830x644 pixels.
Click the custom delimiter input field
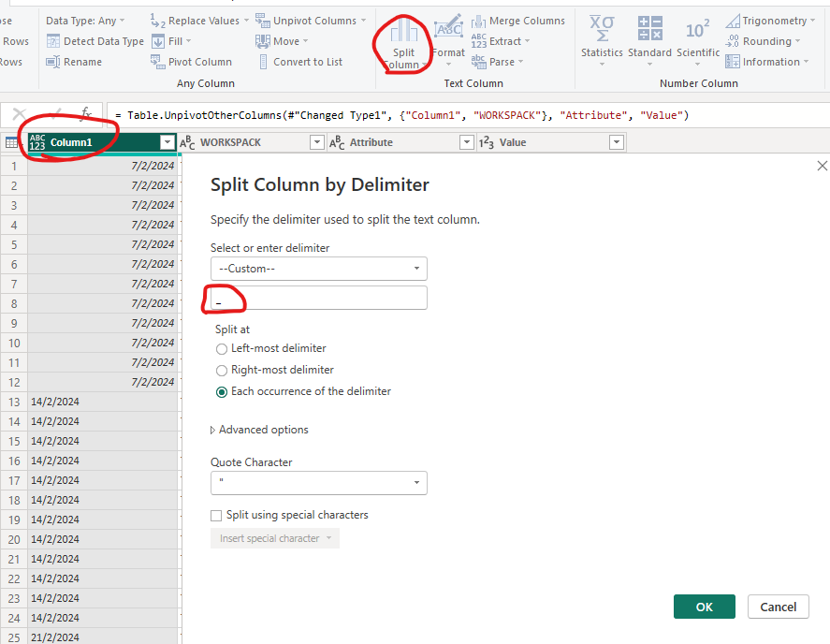coord(319,298)
